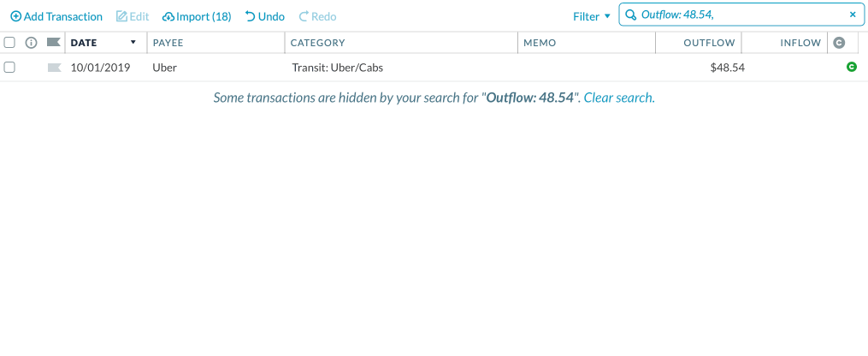868x356 pixels.
Task: Open the Filter dropdown
Action: (592, 16)
